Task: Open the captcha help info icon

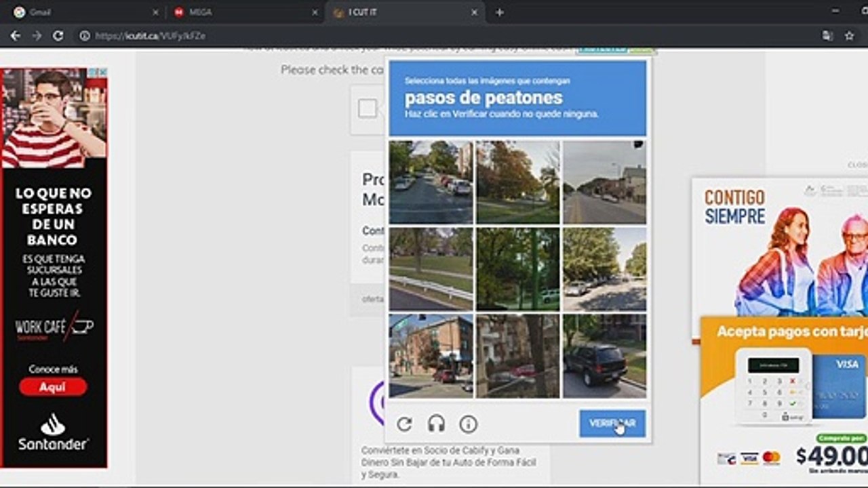Action: click(x=468, y=424)
